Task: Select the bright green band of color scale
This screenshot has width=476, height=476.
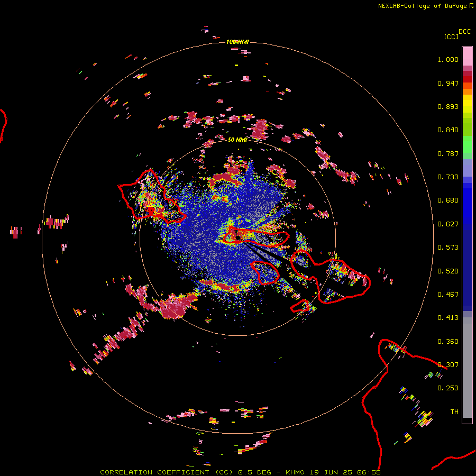Action: [x=467, y=144]
